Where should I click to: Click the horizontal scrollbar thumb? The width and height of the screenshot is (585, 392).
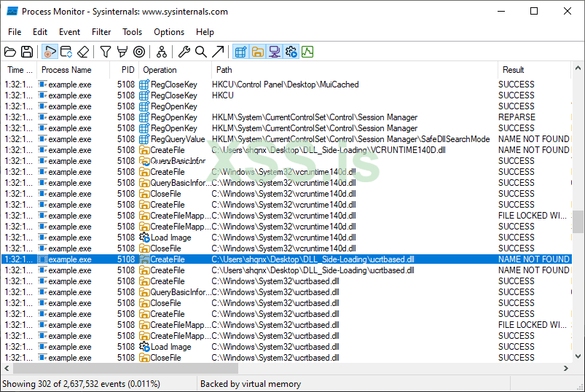point(126,368)
